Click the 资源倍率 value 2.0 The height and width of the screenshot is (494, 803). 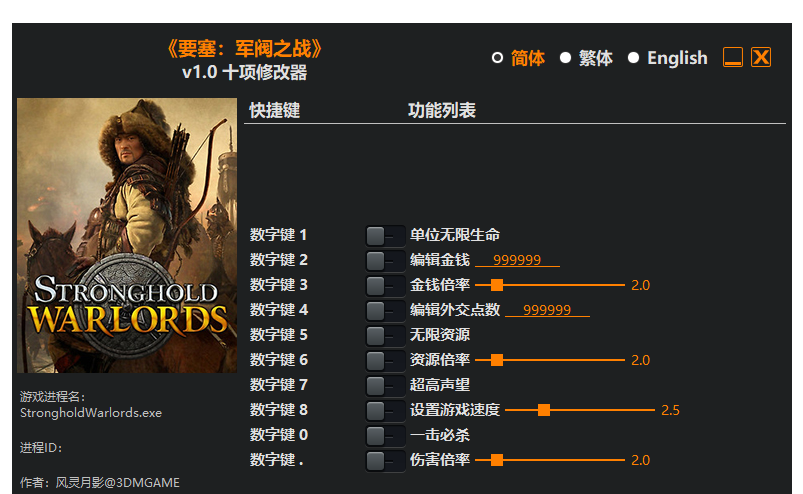pyautogui.click(x=640, y=360)
